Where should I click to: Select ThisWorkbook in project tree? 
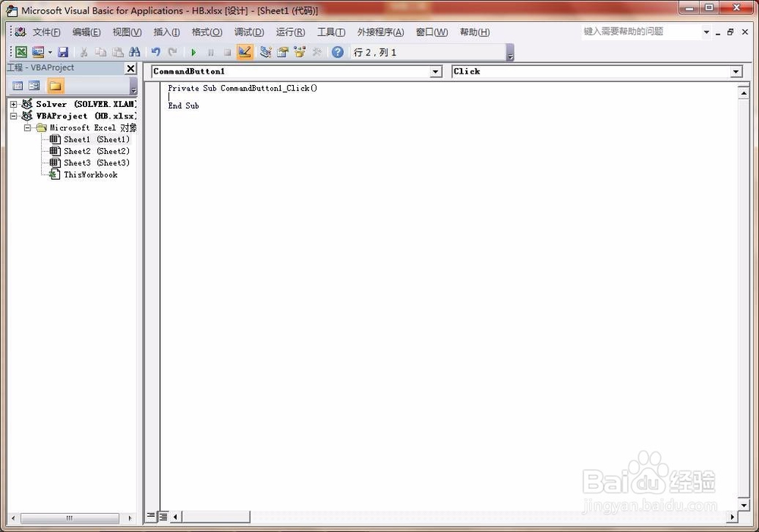click(x=90, y=175)
